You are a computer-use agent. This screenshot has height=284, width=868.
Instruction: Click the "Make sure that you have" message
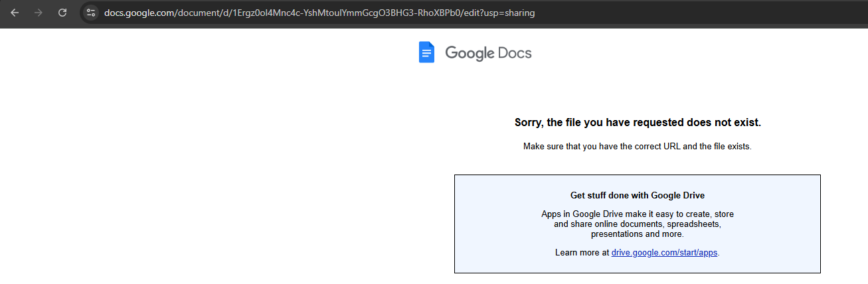637,146
